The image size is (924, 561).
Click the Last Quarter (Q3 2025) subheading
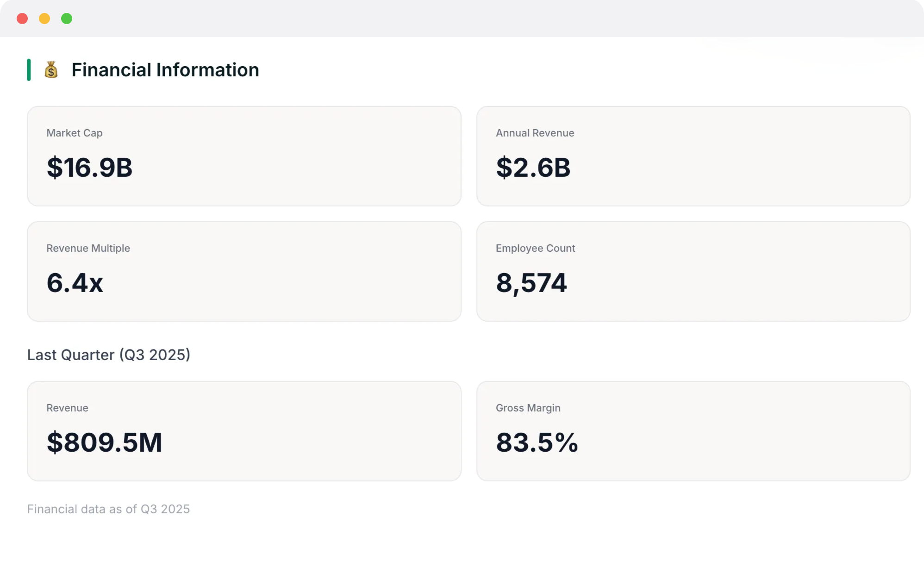click(109, 355)
